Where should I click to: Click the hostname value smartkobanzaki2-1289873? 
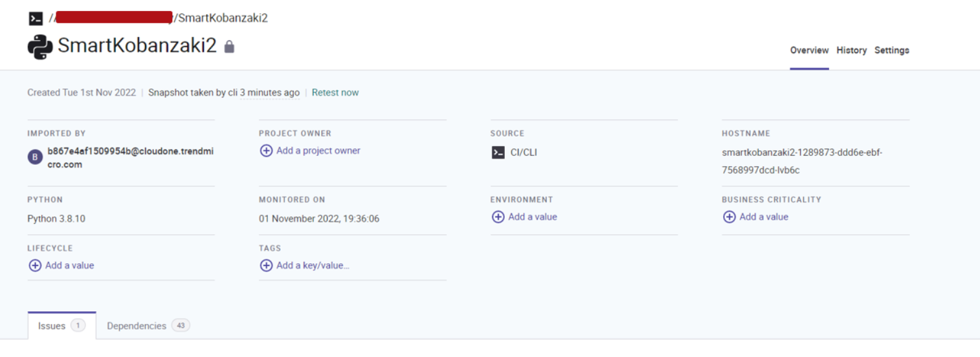802,162
